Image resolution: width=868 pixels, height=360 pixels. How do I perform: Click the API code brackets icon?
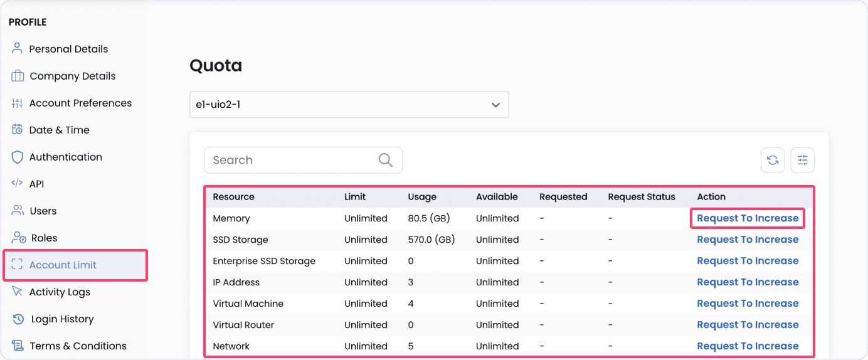tap(18, 184)
